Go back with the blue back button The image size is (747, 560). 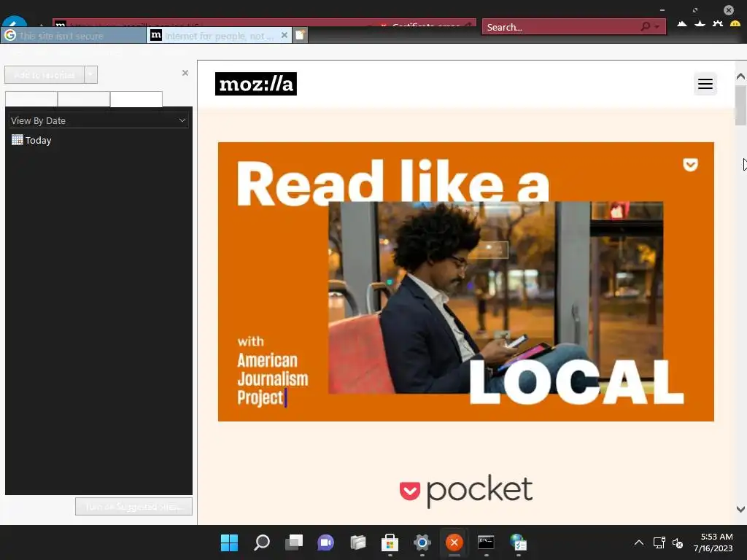[x=15, y=22]
